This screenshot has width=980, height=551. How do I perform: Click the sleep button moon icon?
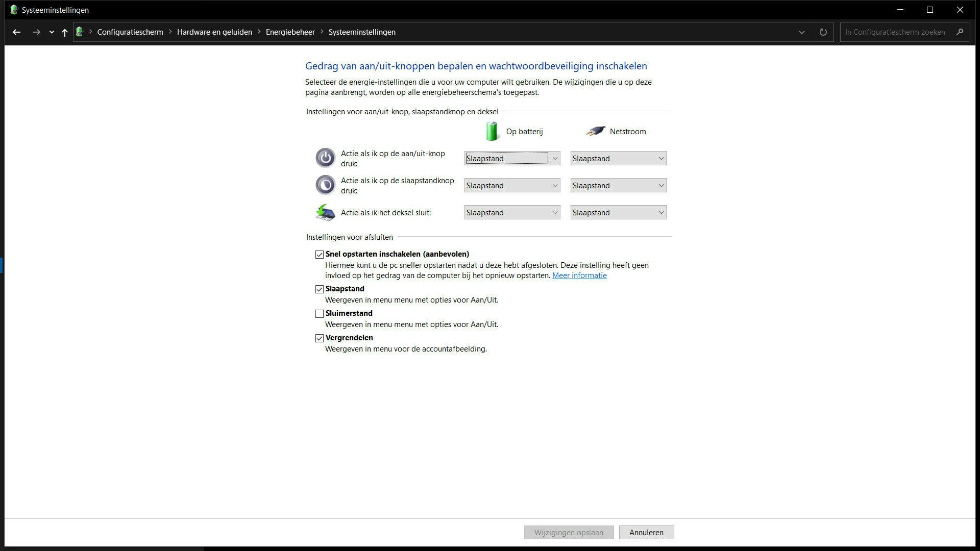[325, 185]
